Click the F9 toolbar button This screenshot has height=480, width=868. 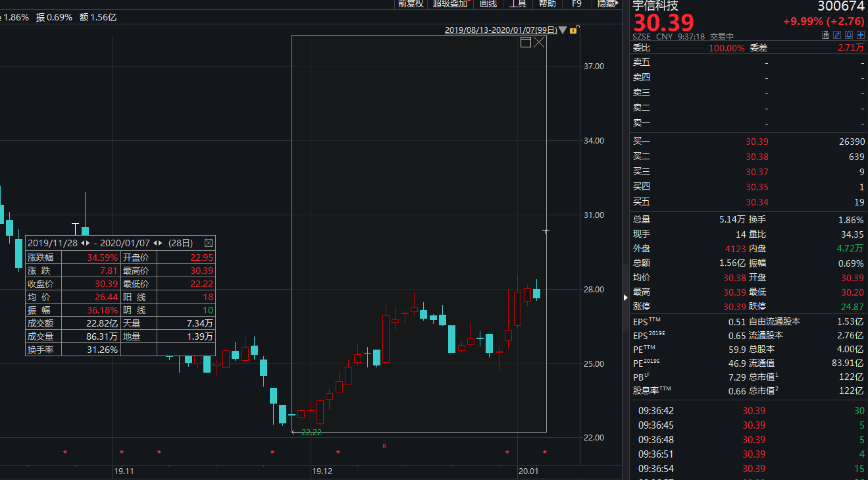[576, 4]
